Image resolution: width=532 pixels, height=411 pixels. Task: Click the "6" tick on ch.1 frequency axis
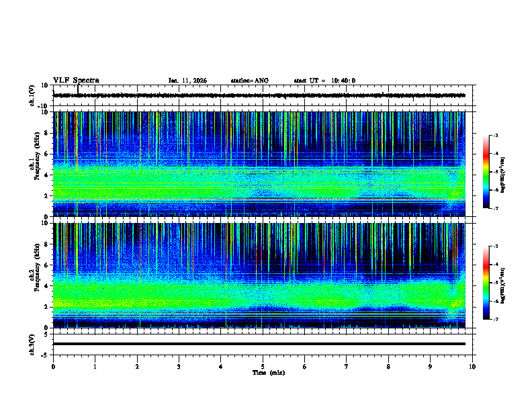(x=46, y=154)
